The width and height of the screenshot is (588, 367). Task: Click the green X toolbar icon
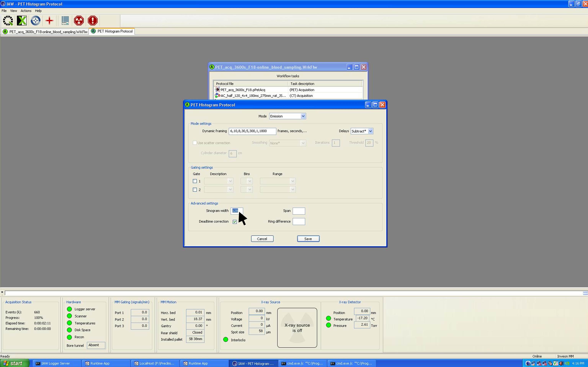[x=22, y=21]
